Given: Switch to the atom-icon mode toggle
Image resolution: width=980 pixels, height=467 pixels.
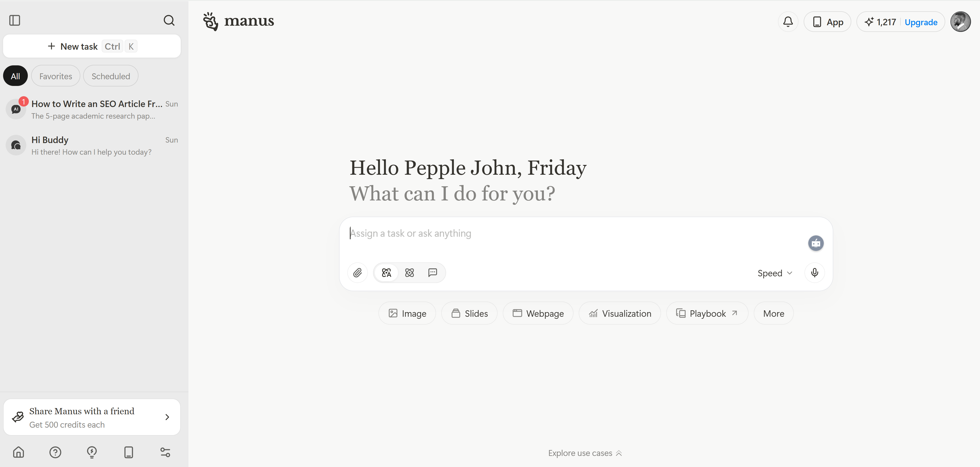Looking at the screenshot, I should coord(409,273).
